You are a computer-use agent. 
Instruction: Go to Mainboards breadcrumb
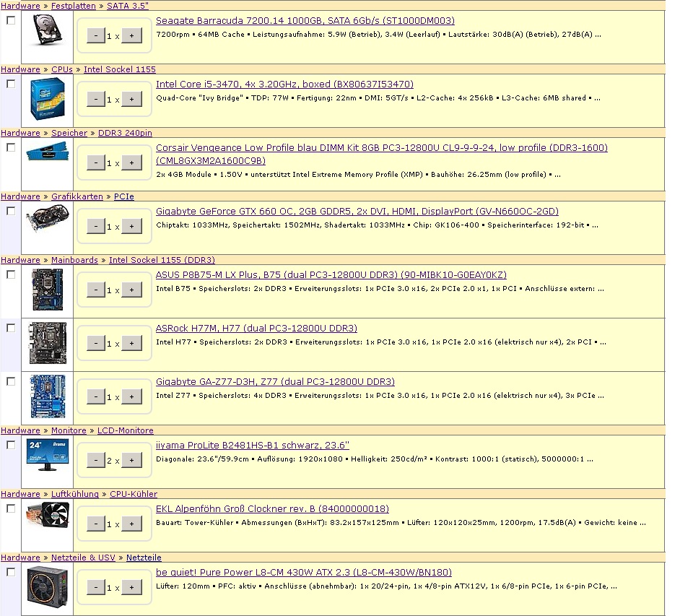coord(74,261)
